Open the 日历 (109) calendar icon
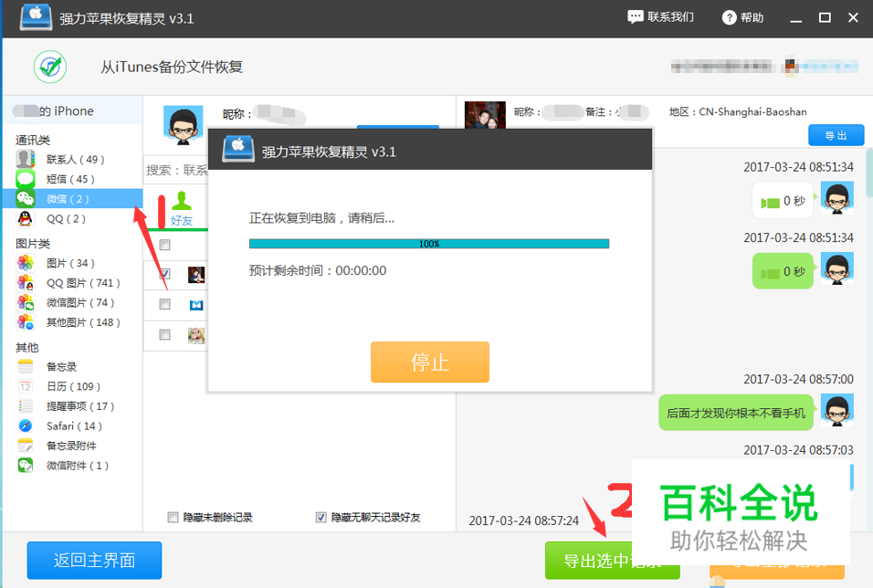This screenshot has height=588, width=873. coord(25,386)
